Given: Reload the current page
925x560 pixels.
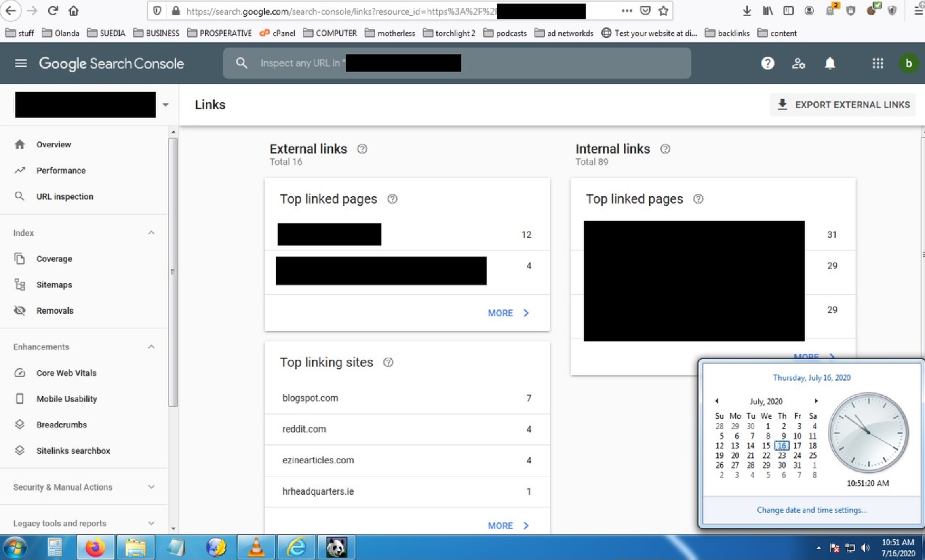Looking at the screenshot, I should click(53, 11).
